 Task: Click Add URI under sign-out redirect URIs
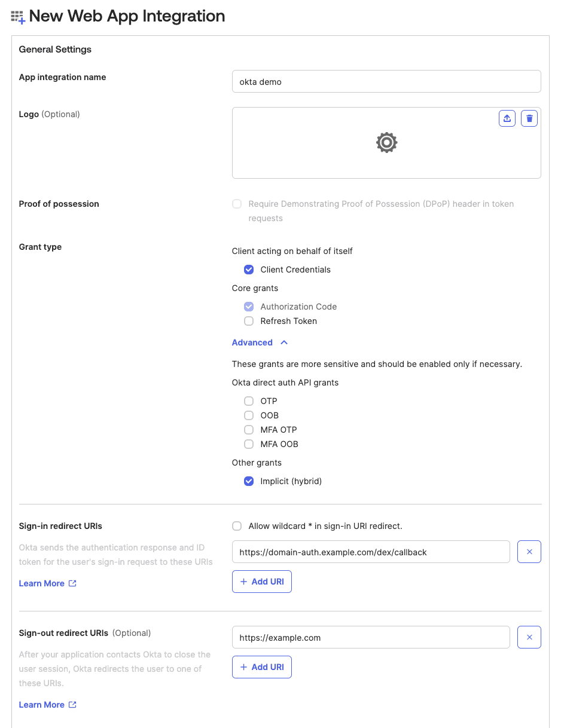[x=261, y=666]
